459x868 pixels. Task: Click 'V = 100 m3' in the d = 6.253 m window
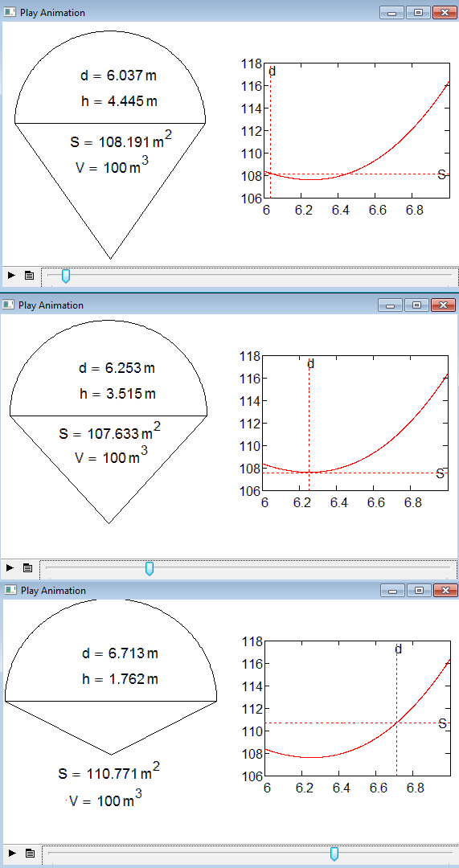click(111, 457)
